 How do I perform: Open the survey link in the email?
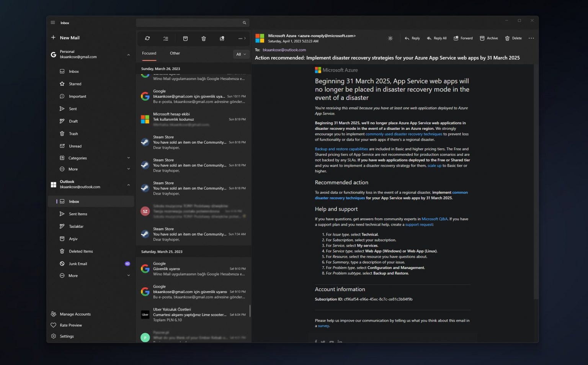(323, 326)
